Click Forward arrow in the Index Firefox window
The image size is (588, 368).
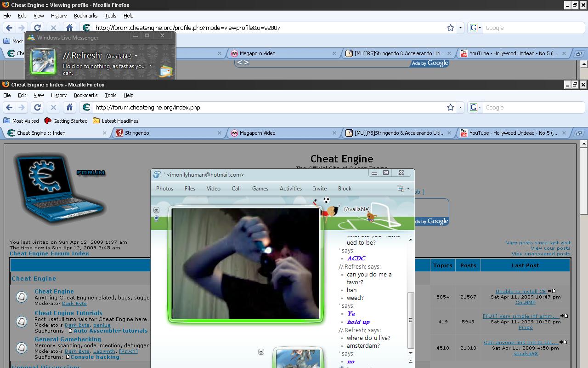(22, 107)
